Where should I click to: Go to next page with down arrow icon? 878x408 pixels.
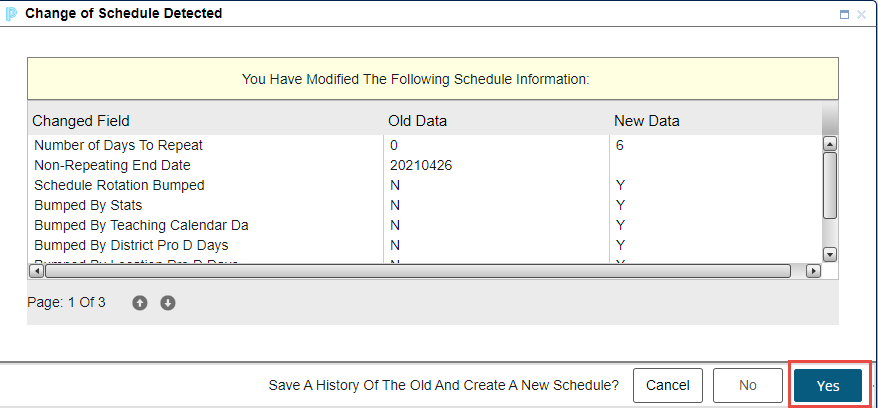168,303
